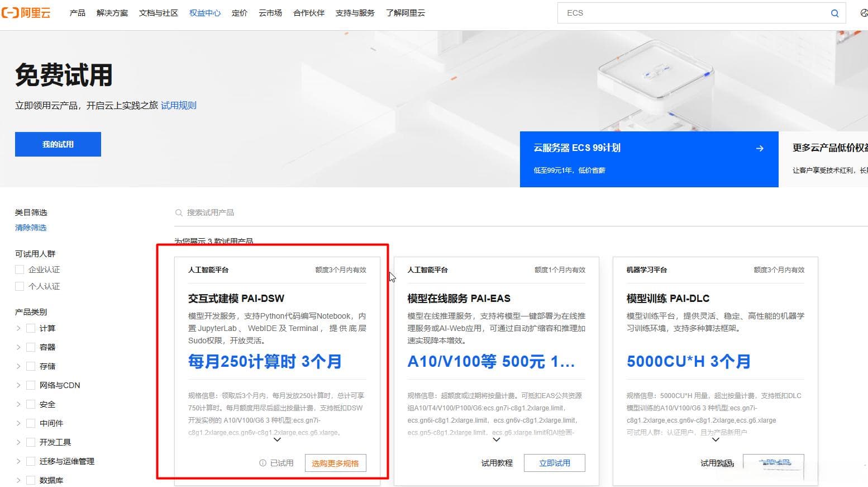The image size is (868, 487).
Task: Tick the 迁移与运维管理 category checkbox
Action: coord(31,461)
